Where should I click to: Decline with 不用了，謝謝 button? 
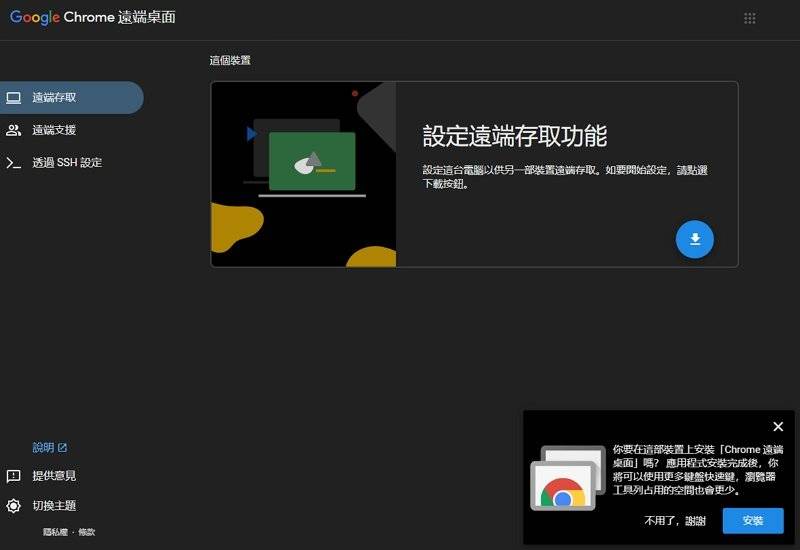coord(674,520)
